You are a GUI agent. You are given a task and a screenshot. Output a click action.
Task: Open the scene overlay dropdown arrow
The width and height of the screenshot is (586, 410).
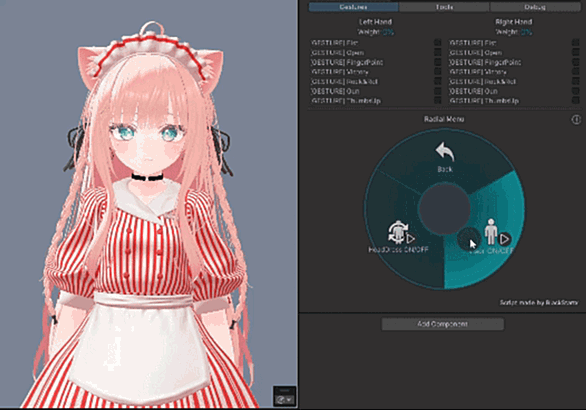[x=290, y=400]
